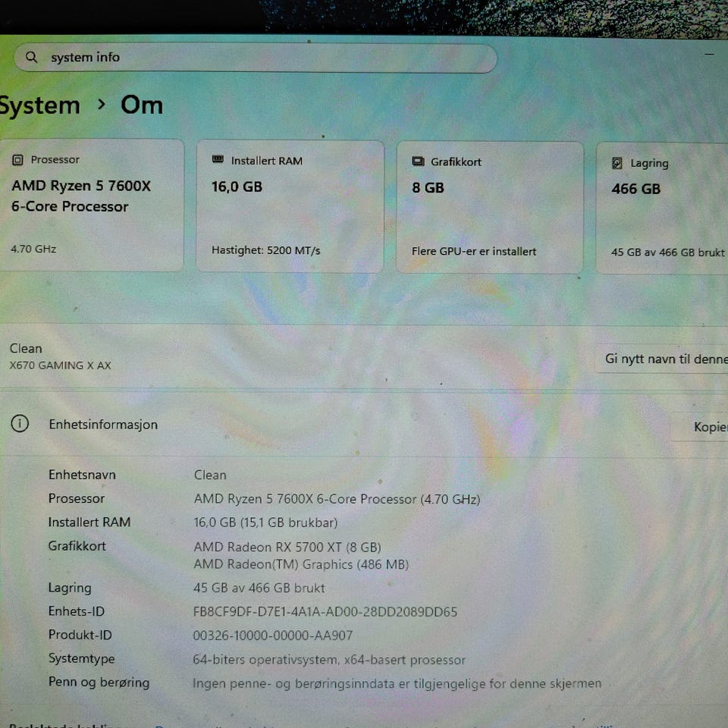This screenshot has width=728, height=728.
Task: Select product ID '00326-10000-00000-AA907'
Action: click(x=272, y=635)
